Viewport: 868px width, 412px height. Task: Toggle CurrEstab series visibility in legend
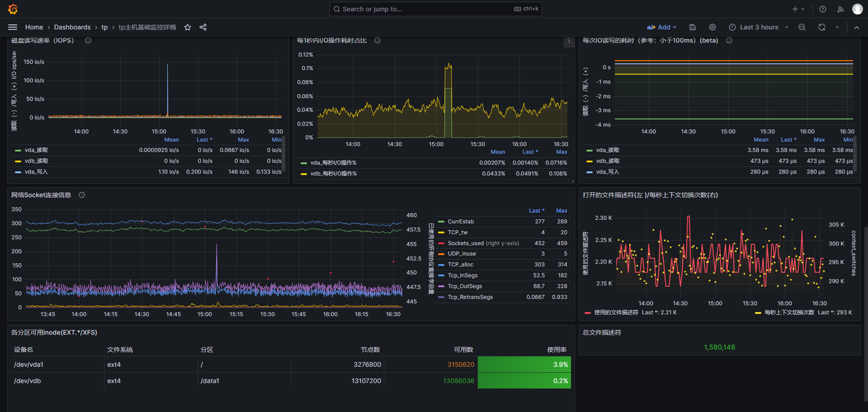point(461,222)
